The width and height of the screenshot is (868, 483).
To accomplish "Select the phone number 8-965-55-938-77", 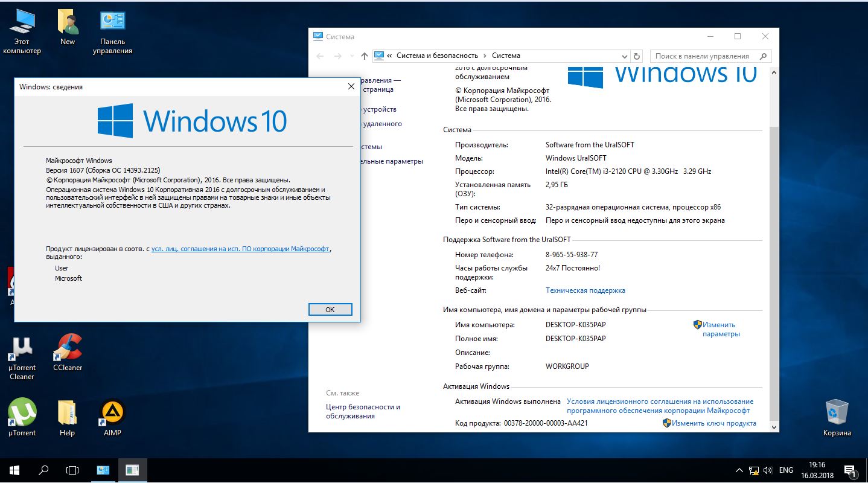I will coord(572,255).
